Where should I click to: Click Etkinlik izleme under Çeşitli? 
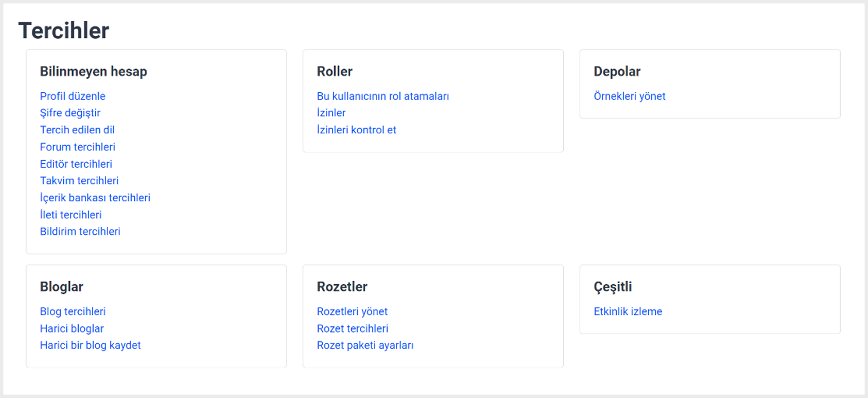pos(627,311)
